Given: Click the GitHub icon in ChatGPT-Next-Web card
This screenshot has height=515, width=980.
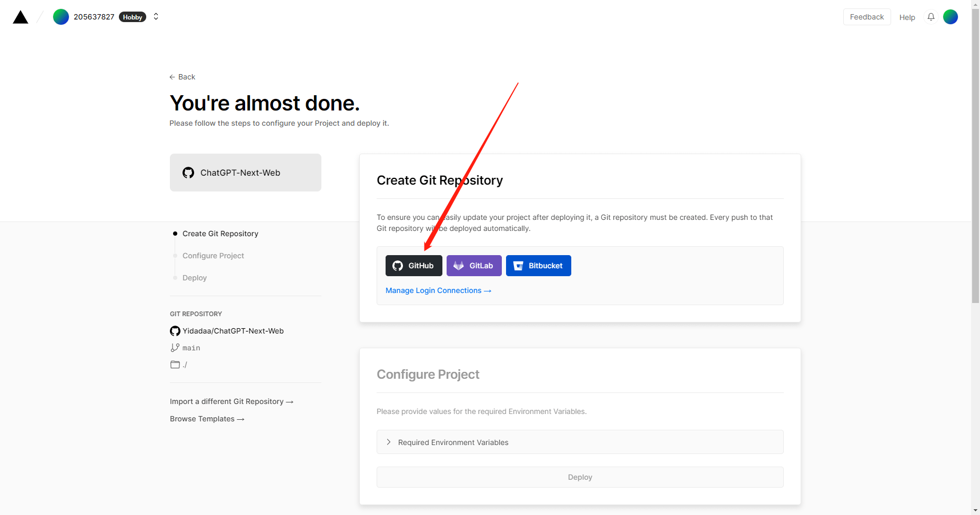Looking at the screenshot, I should pyautogui.click(x=188, y=173).
